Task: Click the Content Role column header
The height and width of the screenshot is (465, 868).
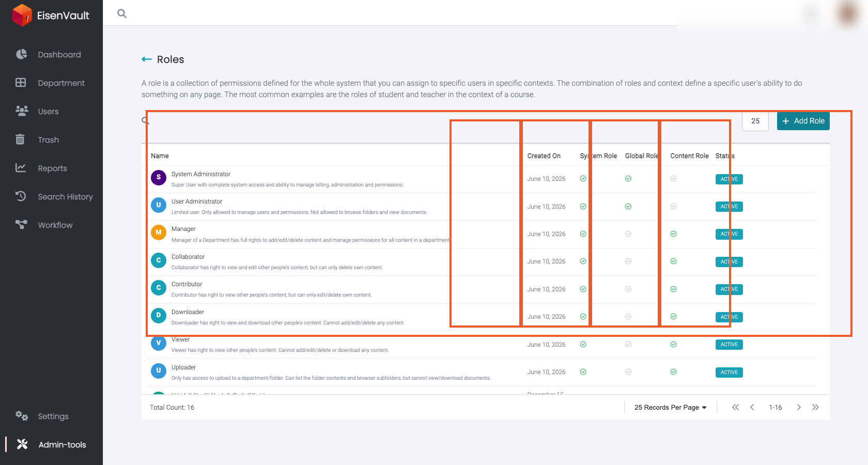Action: point(689,156)
